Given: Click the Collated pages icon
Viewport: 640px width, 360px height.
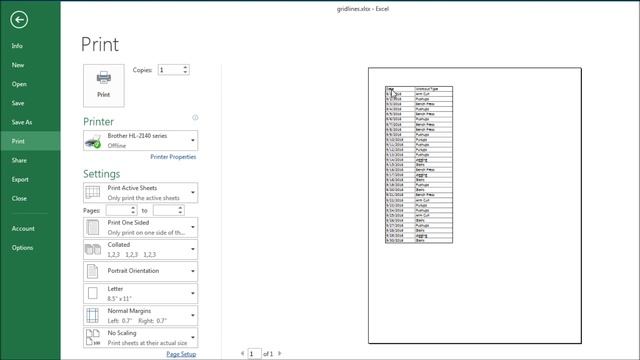Looking at the screenshot, I should coord(93,249).
